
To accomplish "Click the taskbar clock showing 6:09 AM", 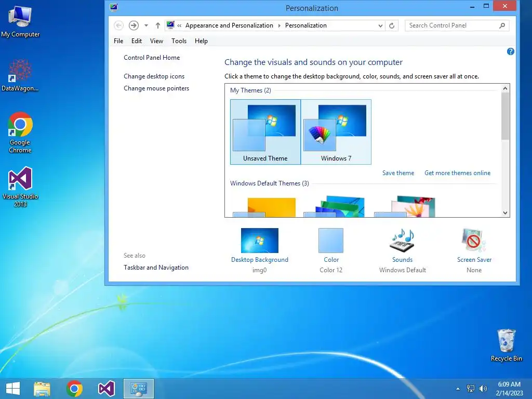I will (509, 389).
